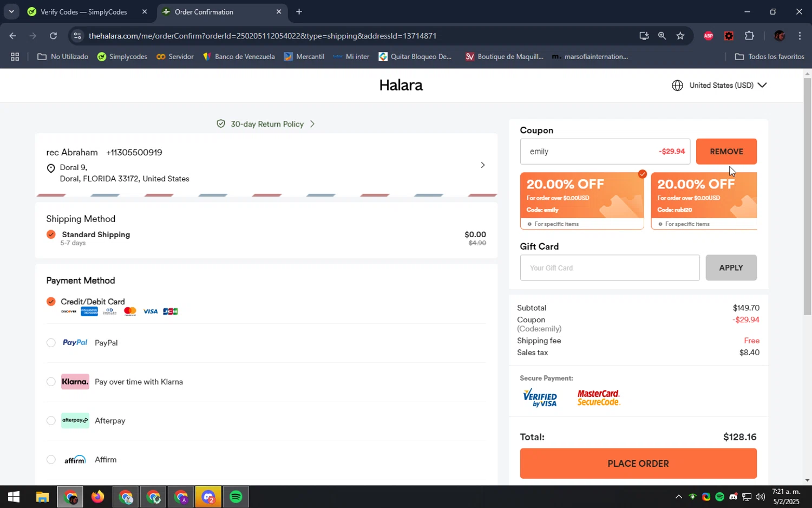Bookmark this page with the star icon
The height and width of the screenshot is (508, 812).
click(x=680, y=36)
